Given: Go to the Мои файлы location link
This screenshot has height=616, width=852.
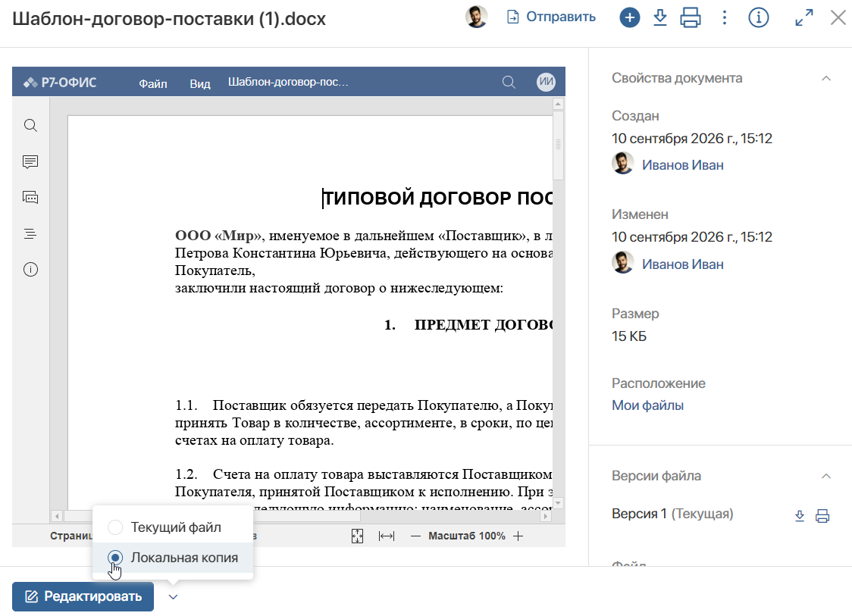Looking at the screenshot, I should [x=647, y=405].
